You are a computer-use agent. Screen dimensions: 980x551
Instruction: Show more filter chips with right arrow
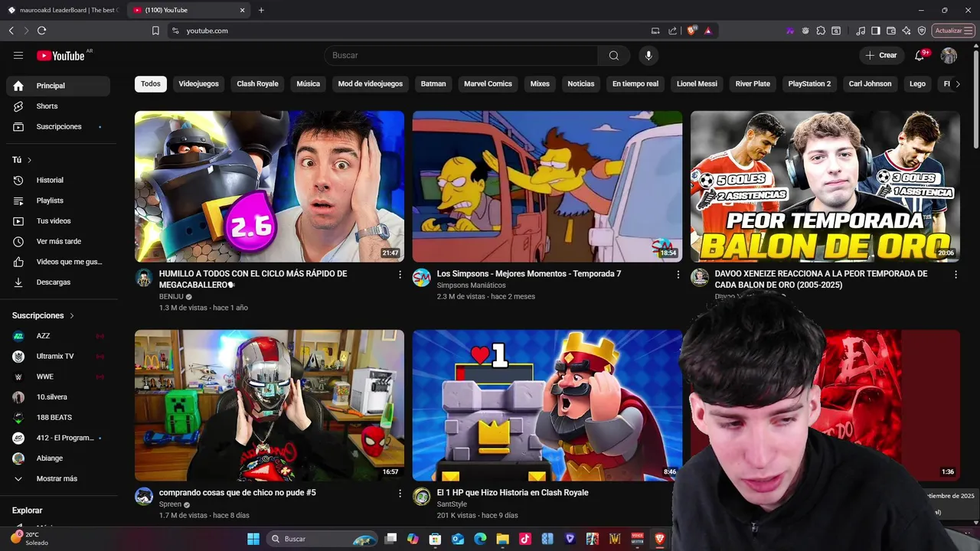957,84
